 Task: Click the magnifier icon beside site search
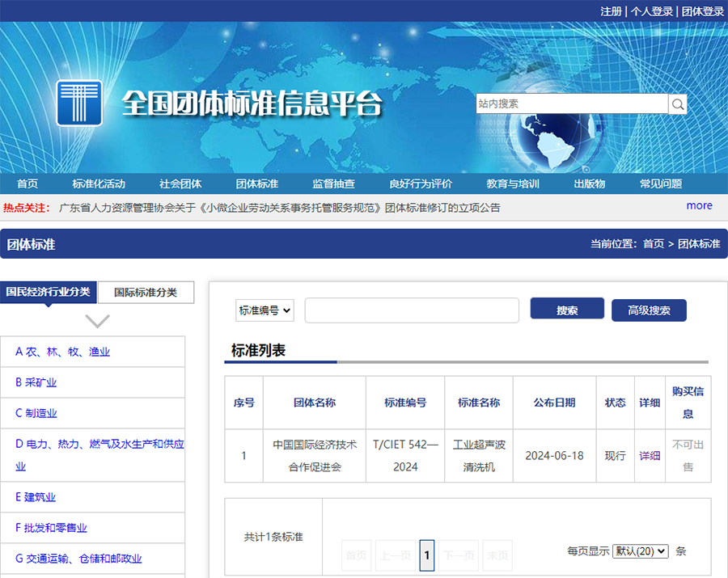point(678,104)
